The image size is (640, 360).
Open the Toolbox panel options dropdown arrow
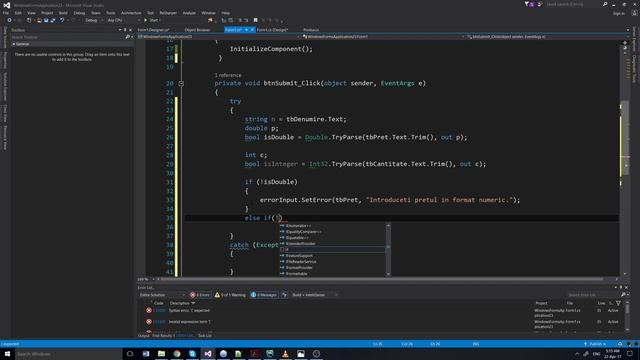tap(120, 30)
